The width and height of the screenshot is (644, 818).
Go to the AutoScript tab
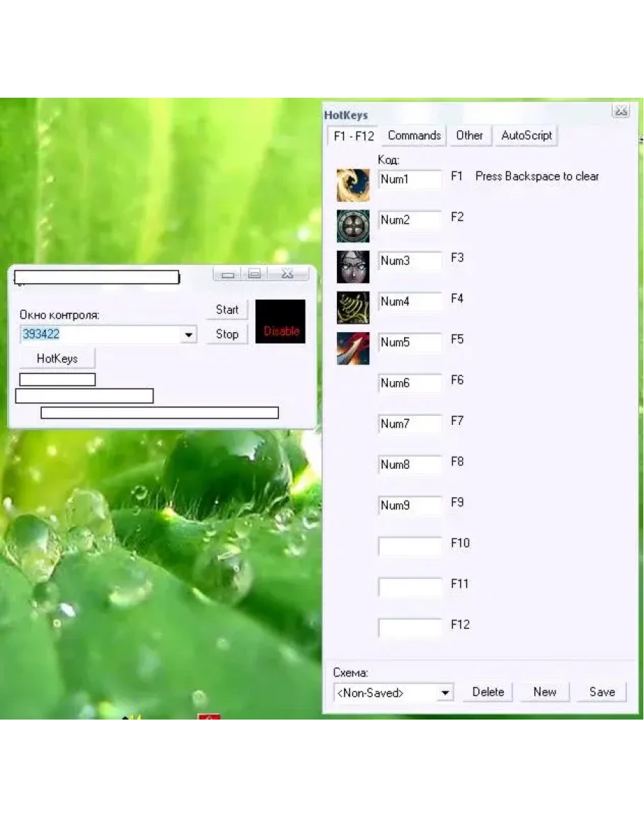click(526, 135)
